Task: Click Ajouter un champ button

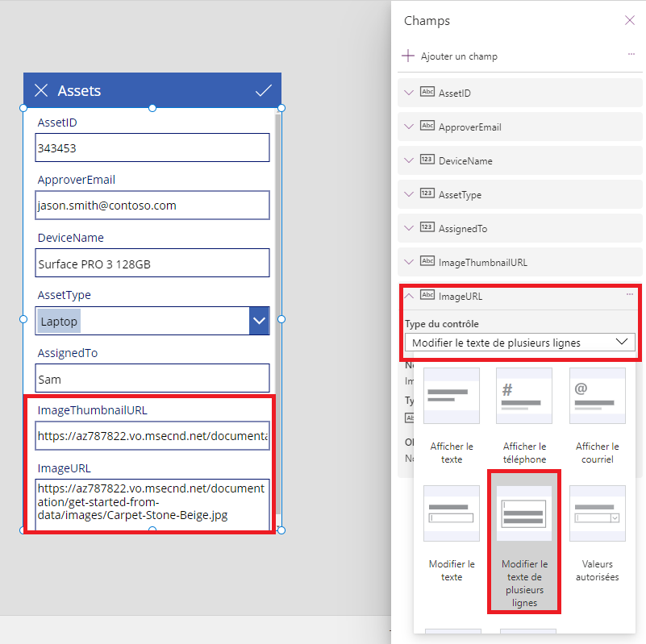Action: pyautogui.click(x=449, y=56)
